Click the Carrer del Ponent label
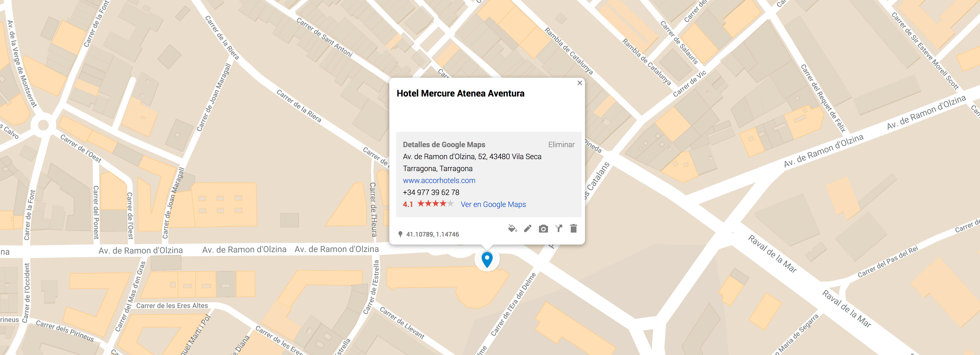Screen dimensions: 980x355 (96, 212)
